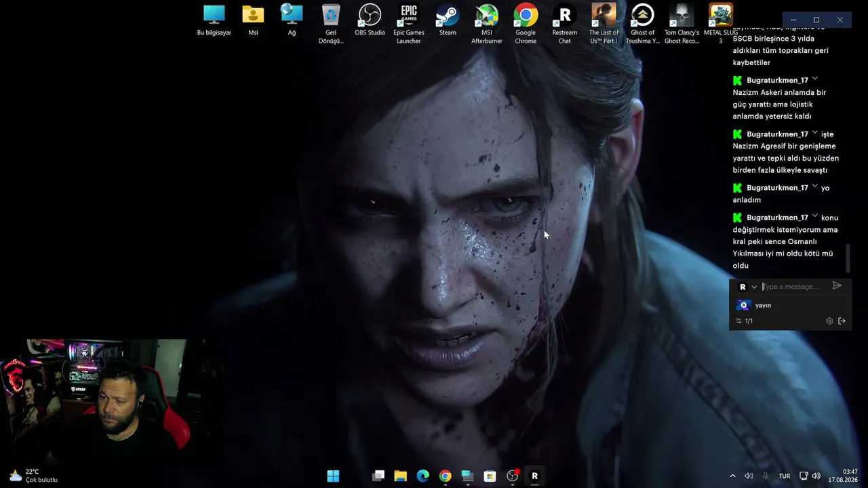Image resolution: width=868 pixels, height=488 pixels.
Task: Select the Ghost of Tsushima shortcut
Action: (642, 24)
